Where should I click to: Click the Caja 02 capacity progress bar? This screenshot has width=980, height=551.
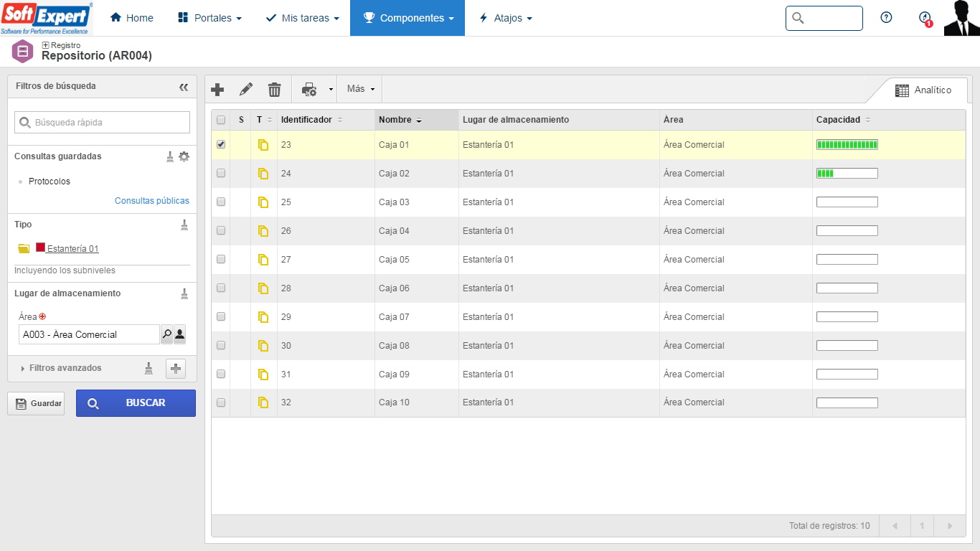[847, 173]
